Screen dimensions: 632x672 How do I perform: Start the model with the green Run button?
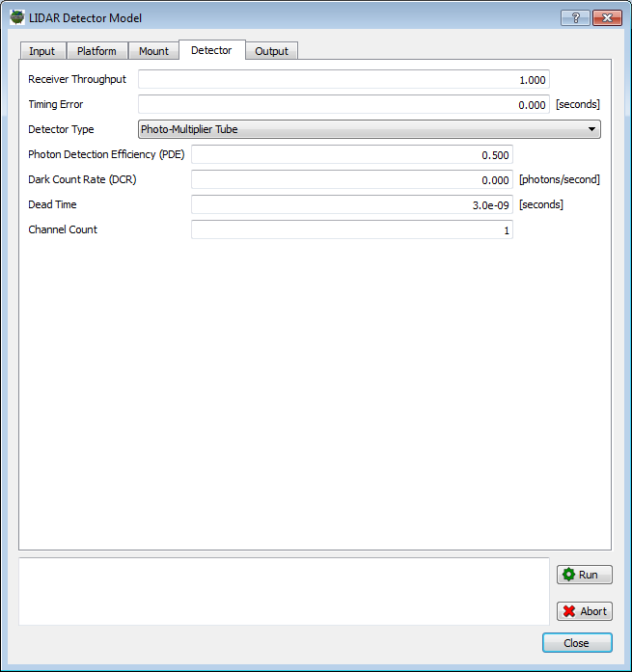(x=584, y=575)
